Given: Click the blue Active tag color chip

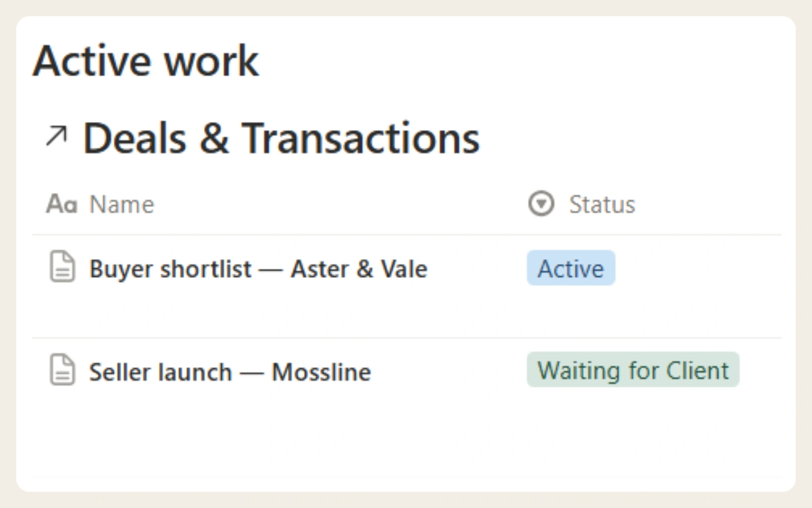Looking at the screenshot, I should 571,268.
